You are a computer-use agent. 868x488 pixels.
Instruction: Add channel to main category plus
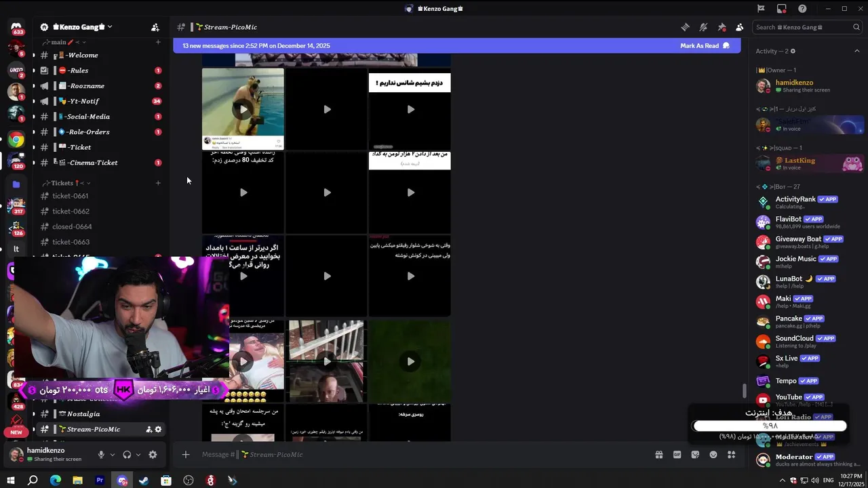coord(158,42)
